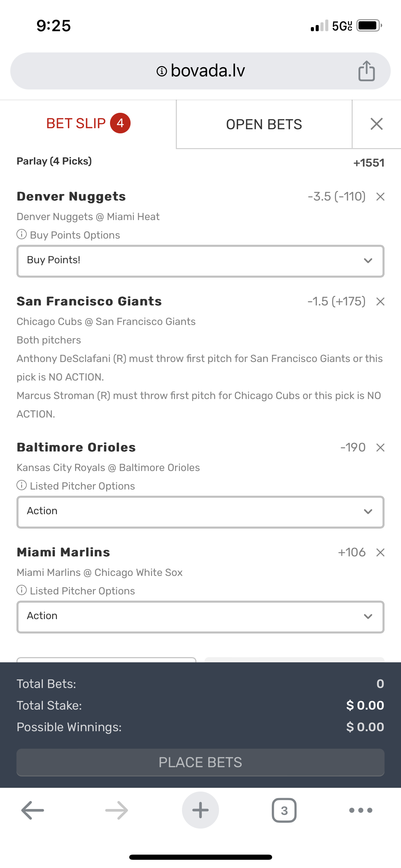Tap the bovada.lv address bar

(200, 71)
